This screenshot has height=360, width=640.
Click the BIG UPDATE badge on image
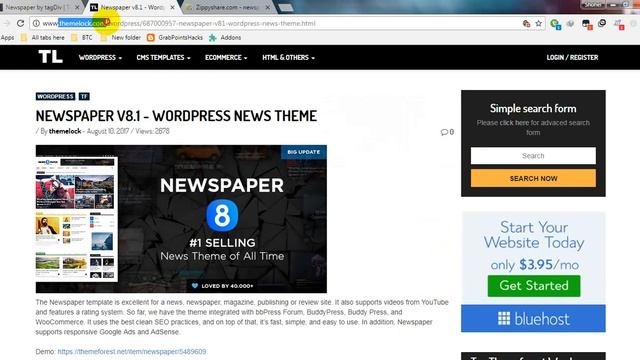(x=304, y=152)
